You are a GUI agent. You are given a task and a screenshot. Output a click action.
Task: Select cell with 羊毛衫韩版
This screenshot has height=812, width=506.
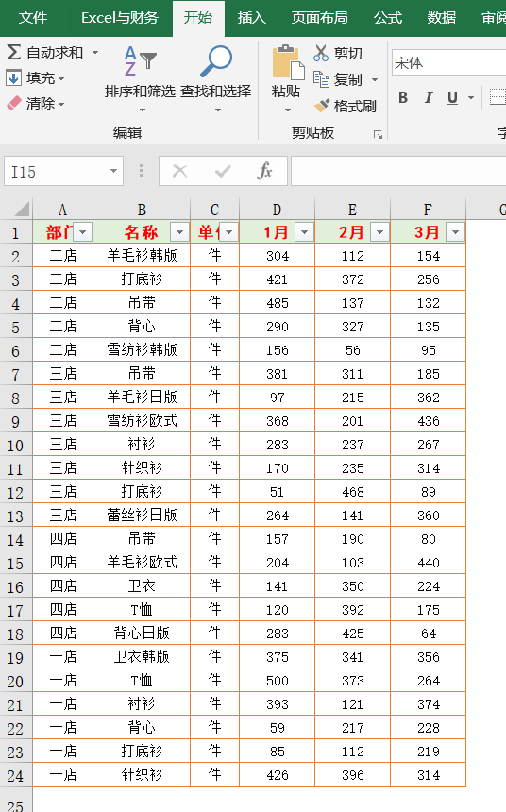pos(142,255)
